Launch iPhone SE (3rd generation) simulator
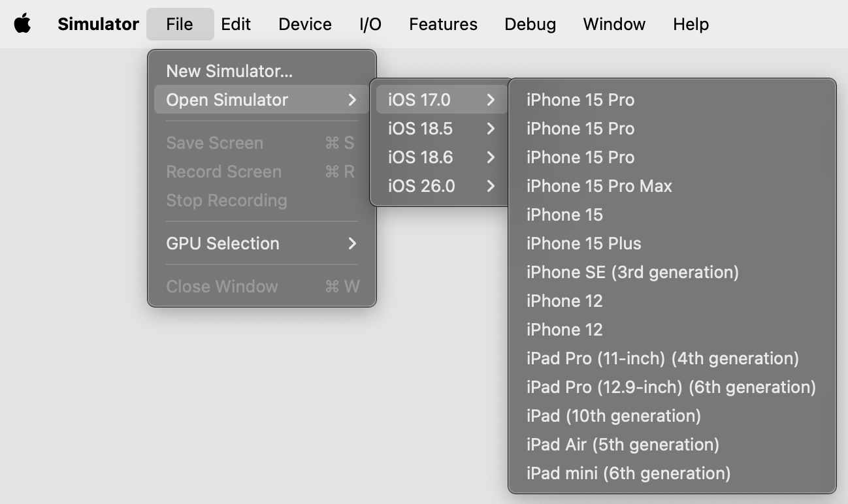 click(x=632, y=272)
